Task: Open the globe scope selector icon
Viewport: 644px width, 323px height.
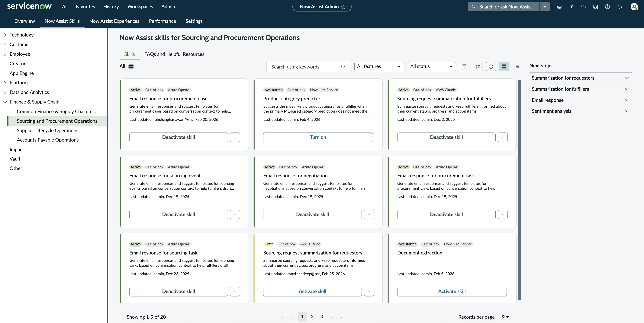Action: coord(559,7)
